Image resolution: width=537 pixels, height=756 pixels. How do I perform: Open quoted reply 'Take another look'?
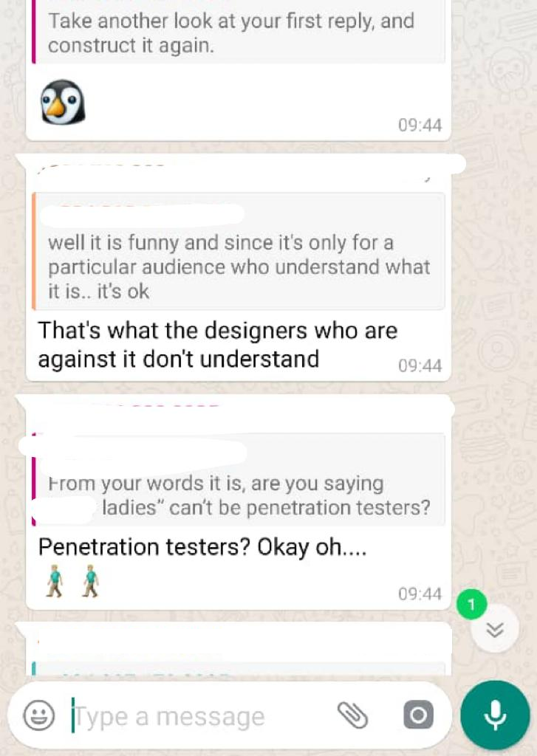point(239,32)
